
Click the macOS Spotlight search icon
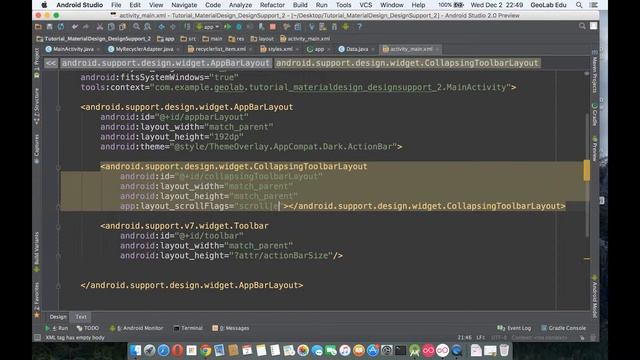579,5
